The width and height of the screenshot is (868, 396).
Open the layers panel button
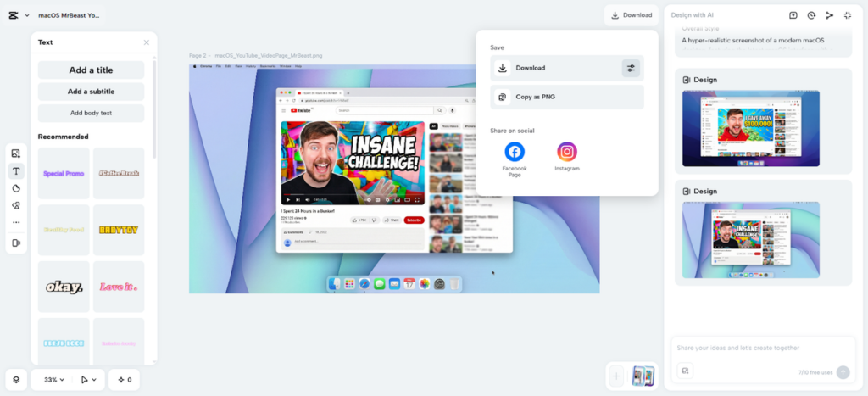(16, 380)
